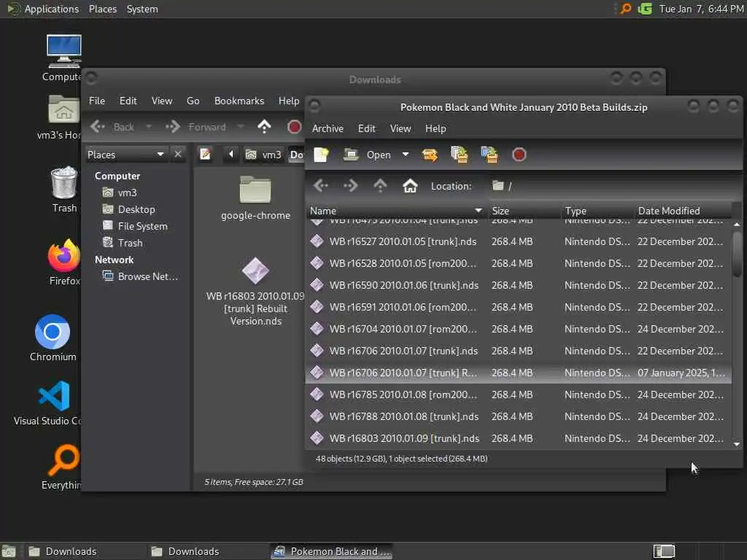Click the archive list scroll up arrow

tap(737, 225)
